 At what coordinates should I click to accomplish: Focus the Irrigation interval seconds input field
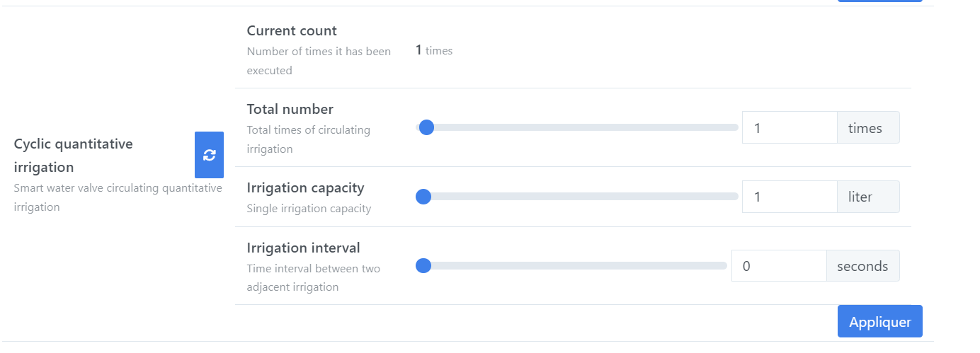[x=779, y=266]
